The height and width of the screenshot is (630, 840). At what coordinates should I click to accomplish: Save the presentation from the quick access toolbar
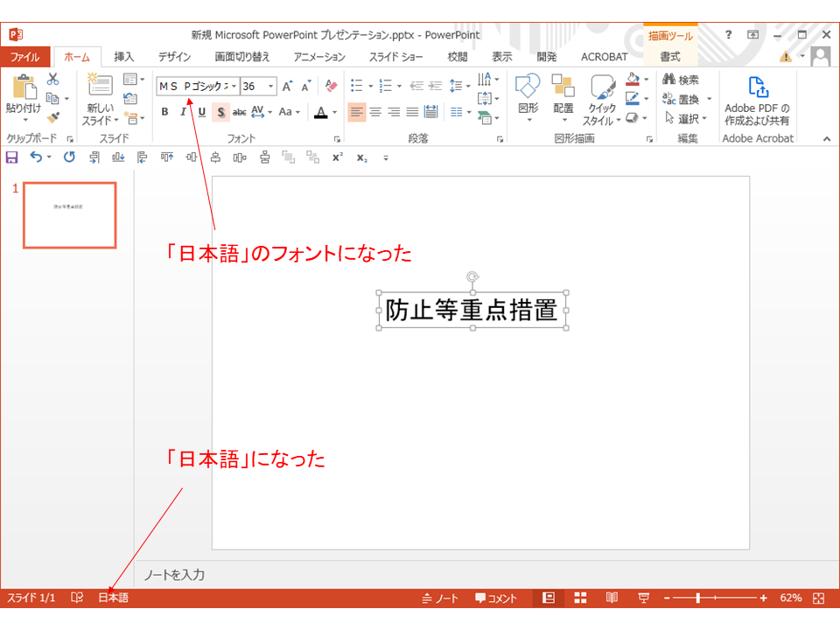[x=11, y=157]
